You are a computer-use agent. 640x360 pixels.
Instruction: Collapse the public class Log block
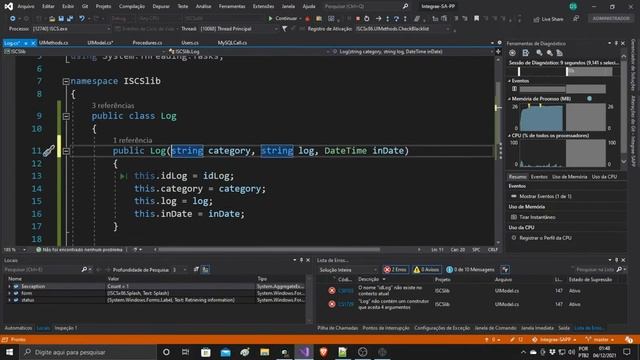[x=66, y=116]
